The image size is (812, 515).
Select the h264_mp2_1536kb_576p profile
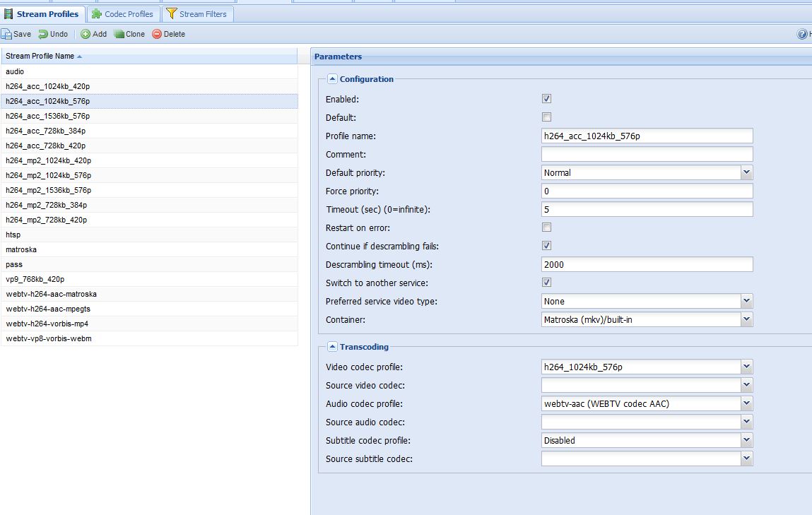[149, 190]
